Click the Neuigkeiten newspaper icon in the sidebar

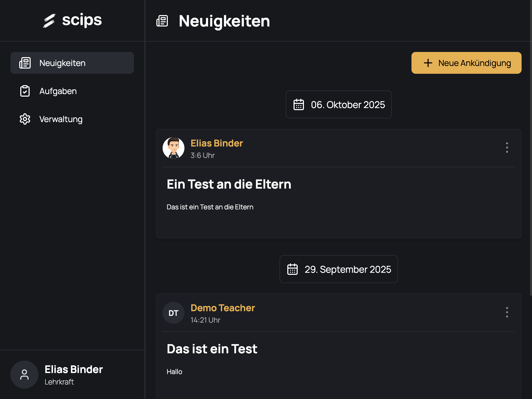click(25, 63)
